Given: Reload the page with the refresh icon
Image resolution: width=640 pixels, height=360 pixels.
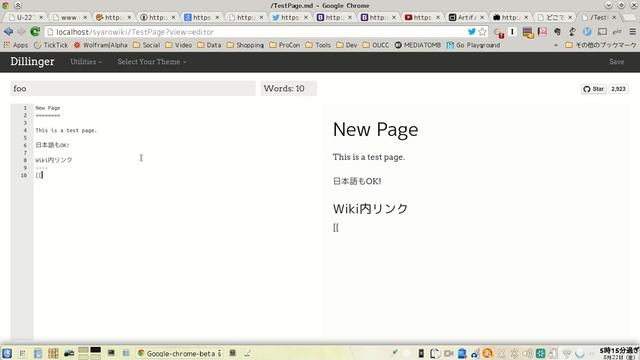Looking at the screenshot, I should click(x=35, y=31).
